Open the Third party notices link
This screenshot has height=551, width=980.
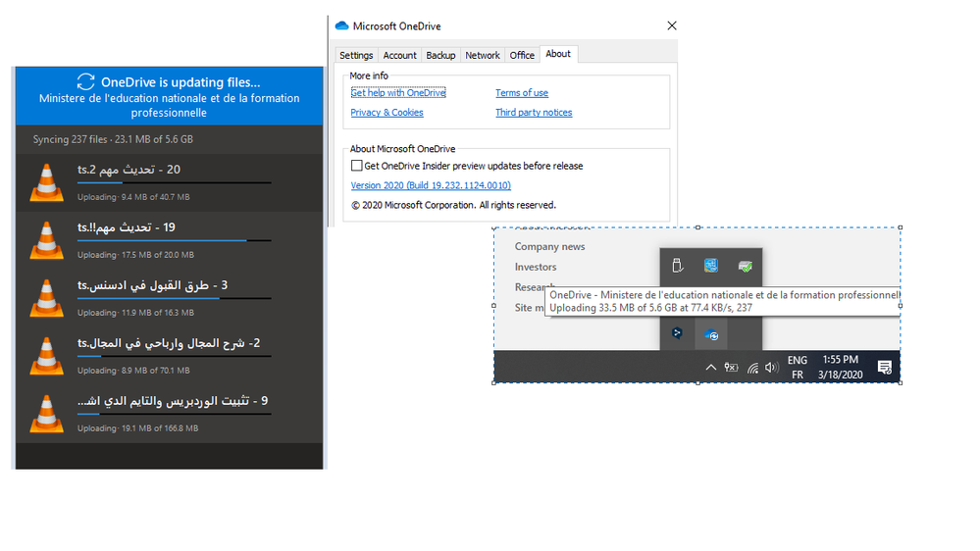click(x=534, y=113)
